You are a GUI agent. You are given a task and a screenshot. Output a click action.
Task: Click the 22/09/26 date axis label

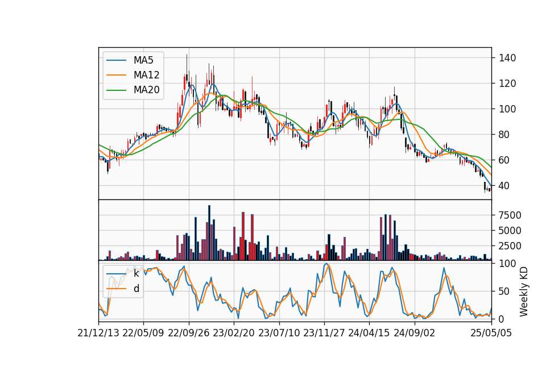188,333
